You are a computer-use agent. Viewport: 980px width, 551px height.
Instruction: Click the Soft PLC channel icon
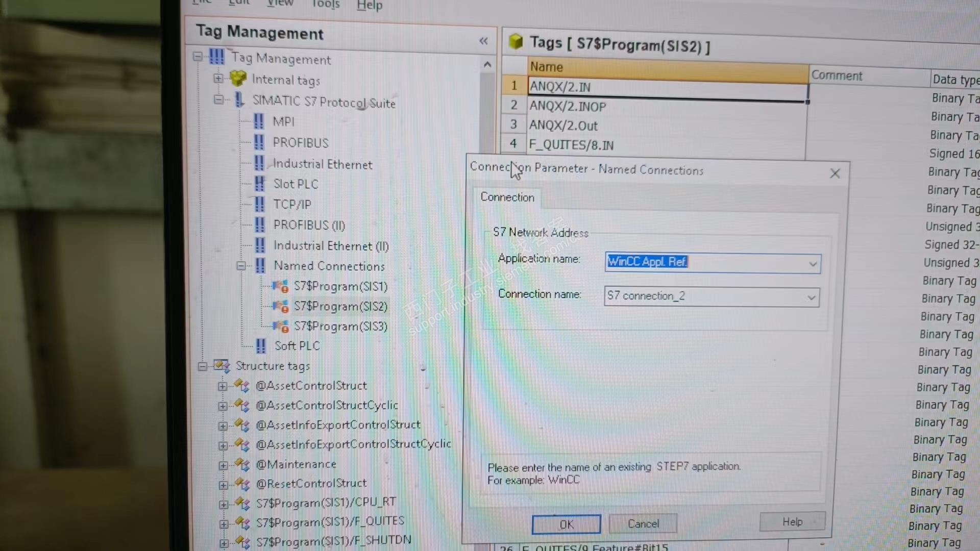(x=261, y=346)
